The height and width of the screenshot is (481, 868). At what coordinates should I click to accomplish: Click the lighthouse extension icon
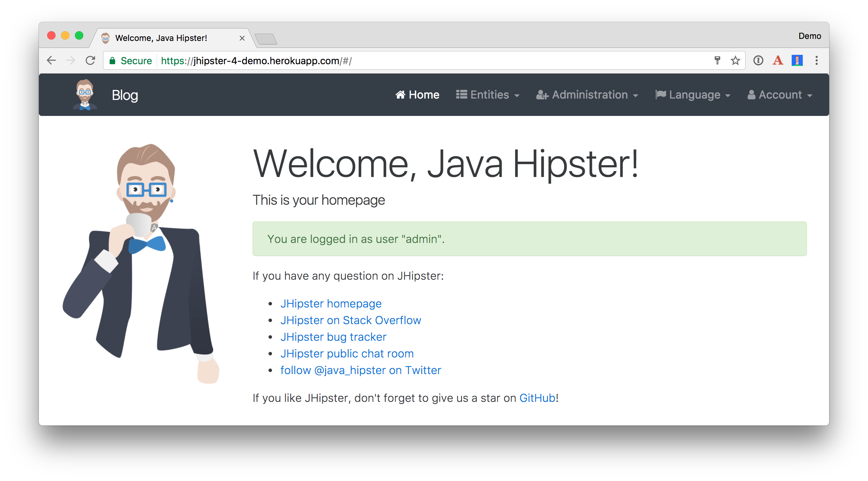pos(797,60)
